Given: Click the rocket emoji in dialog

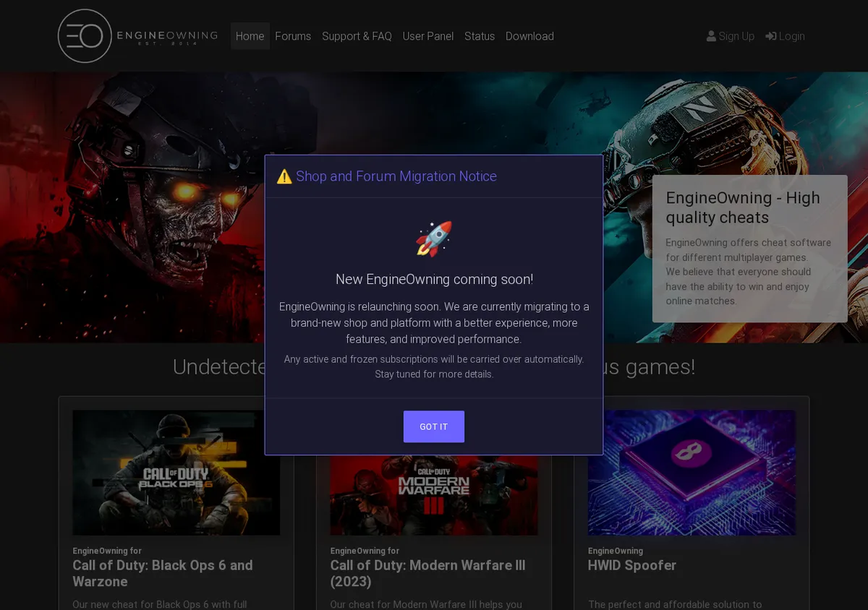Looking at the screenshot, I should coord(434,239).
